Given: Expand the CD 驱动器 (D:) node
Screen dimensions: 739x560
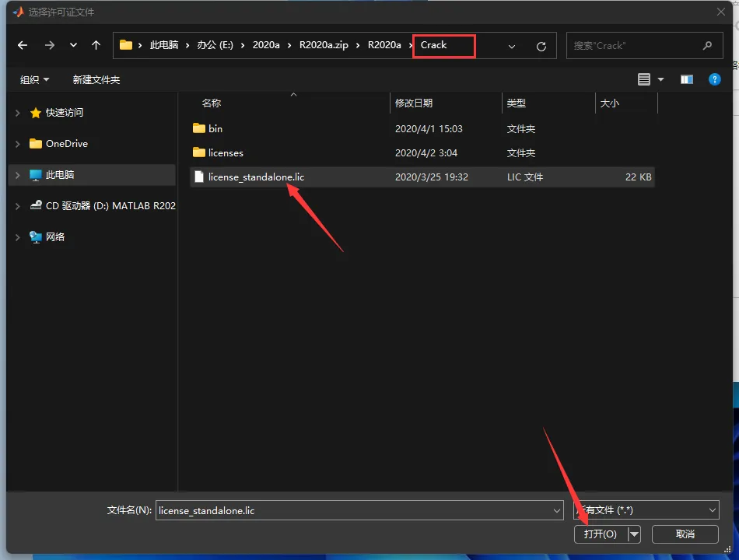Looking at the screenshot, I should (17, 206).
